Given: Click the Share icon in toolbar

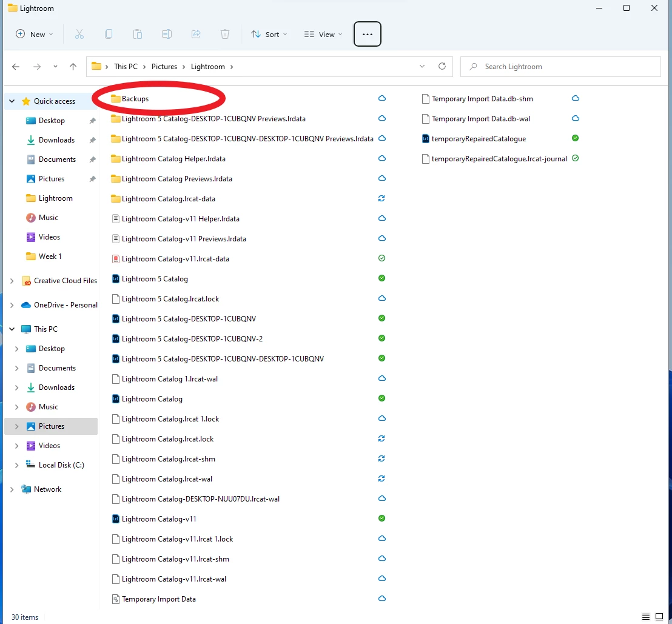Looking at the screenshot, I should point(196,35).
